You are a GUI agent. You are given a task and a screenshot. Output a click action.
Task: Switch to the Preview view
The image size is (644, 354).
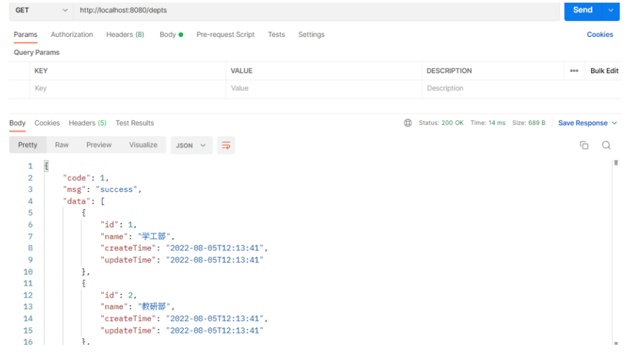(x=99, y=145)
